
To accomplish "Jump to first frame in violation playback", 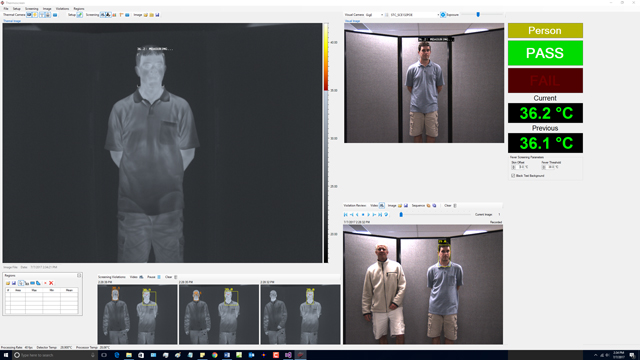I will (346, 214).
